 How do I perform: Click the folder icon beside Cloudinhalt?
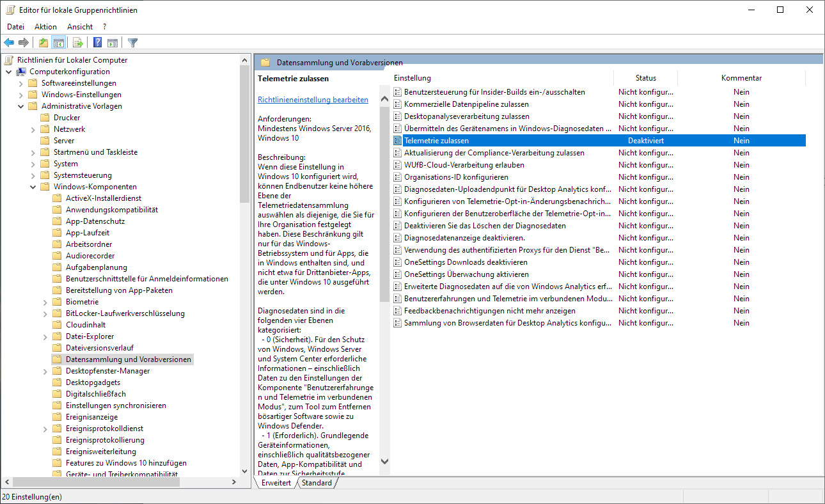(x=57, y=325)
